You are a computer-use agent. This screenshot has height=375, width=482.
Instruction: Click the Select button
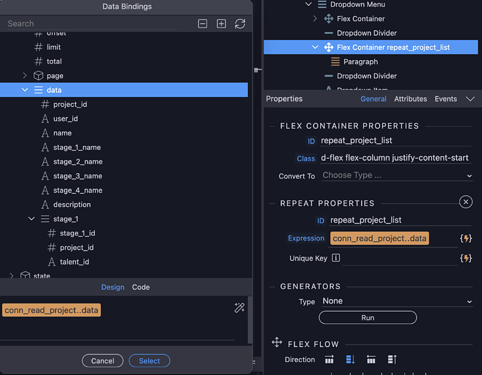(x=149, y=361)
